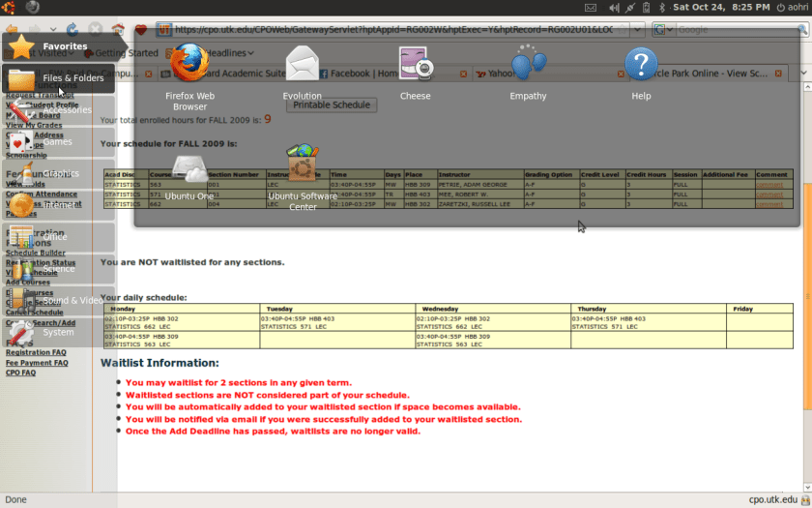Click the Google search box
This screenshot has width=812, height=508.
738,30
